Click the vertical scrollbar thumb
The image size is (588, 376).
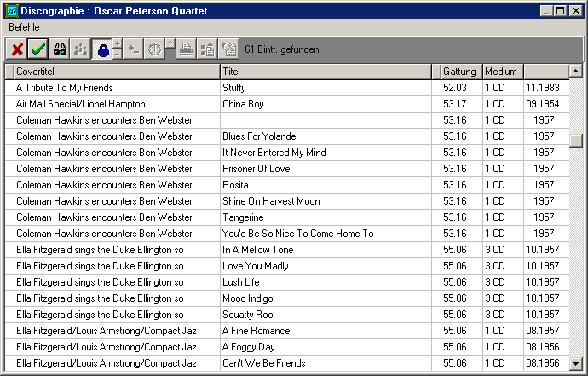click(575, 141)
